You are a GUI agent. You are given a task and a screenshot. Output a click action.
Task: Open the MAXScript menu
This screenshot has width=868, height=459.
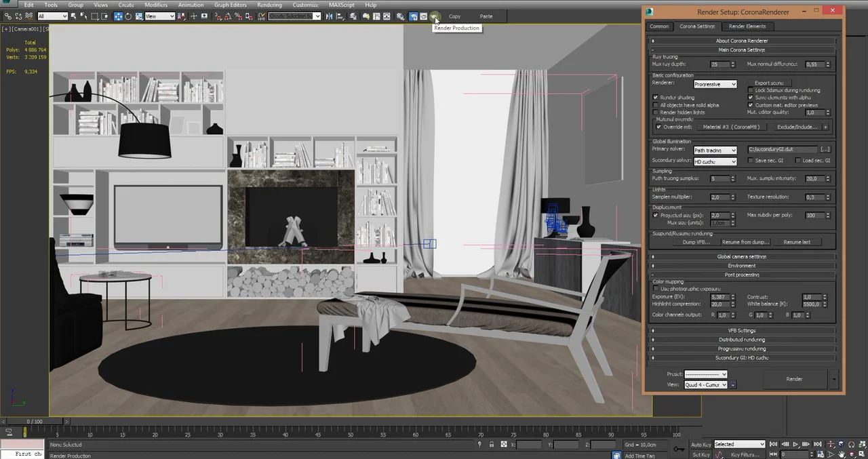tap(342, 5)
